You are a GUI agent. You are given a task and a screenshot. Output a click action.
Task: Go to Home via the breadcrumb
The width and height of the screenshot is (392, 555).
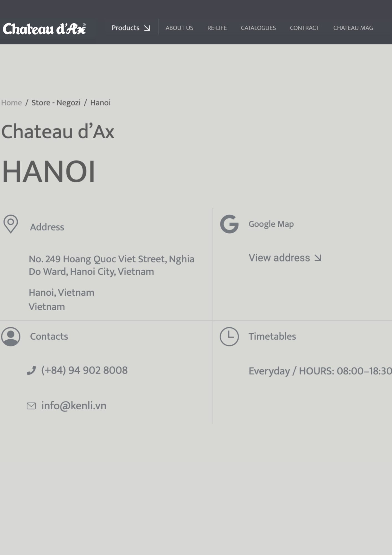click(x=11, y=103)
